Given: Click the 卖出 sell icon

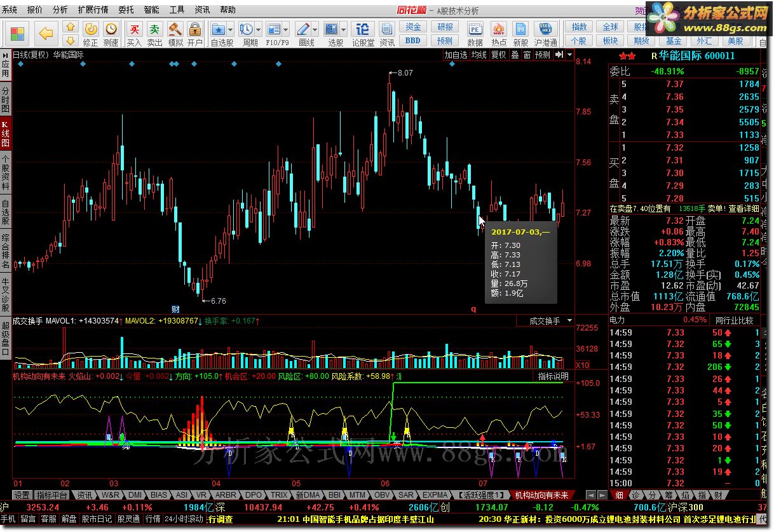Looking at the screenshot, I should 155,34.
